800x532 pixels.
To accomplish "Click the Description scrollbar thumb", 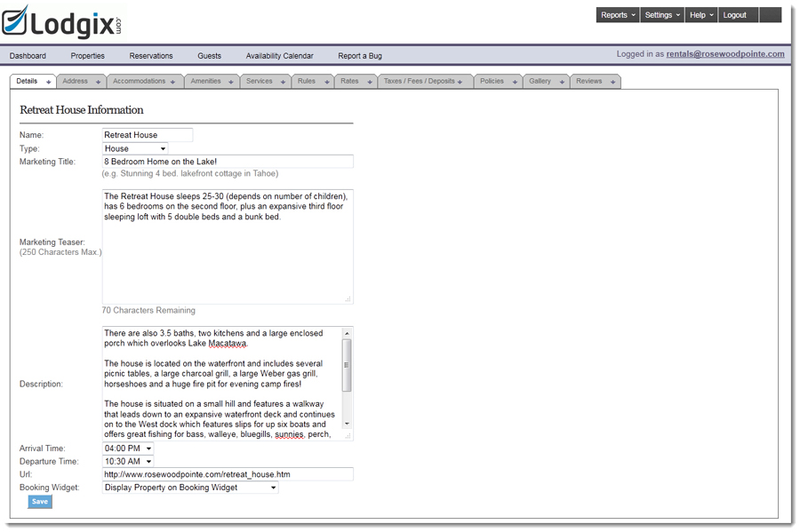I will [x=347, y=365].
